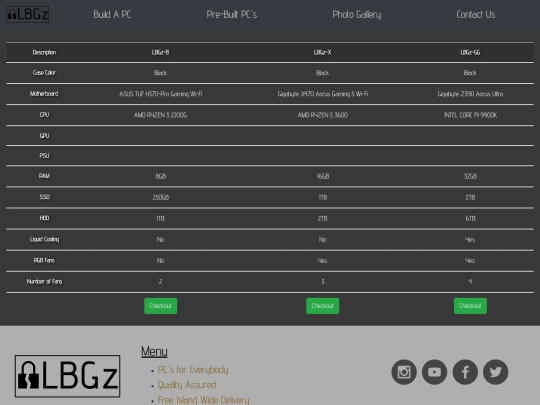The image size is (540, 405).
Task: Select Gigabyte X470 Aorus Gaming 5 Wi-Fi cell
Action: (322, 94)
